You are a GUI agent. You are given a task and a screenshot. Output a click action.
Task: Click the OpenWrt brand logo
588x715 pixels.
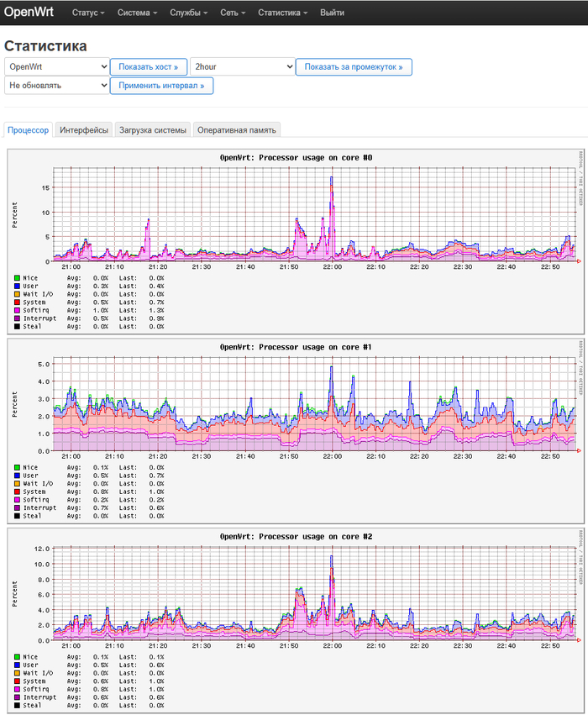(x=29, y=13)
